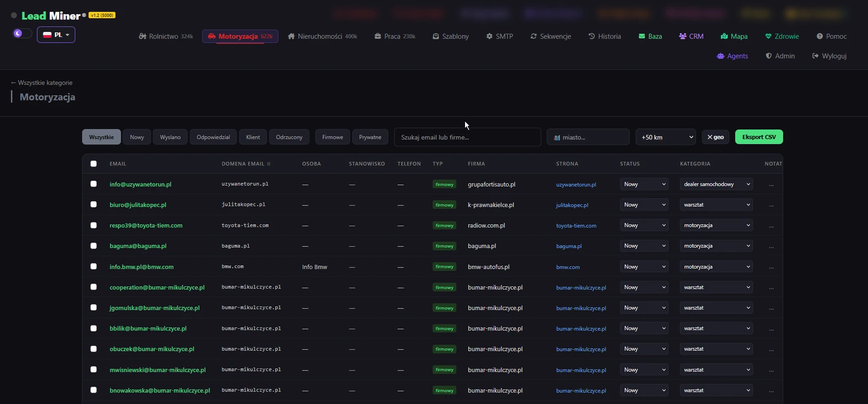
Task: Focus the Szukaj email lub firme field
Action: (x=467, y=137)
